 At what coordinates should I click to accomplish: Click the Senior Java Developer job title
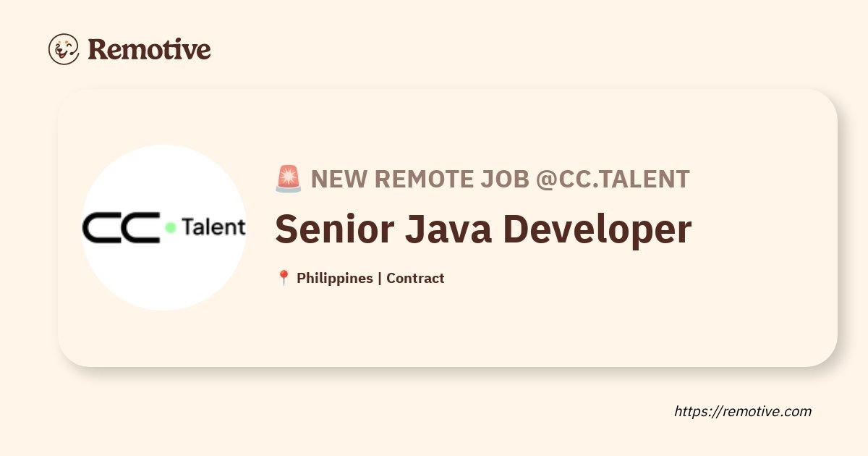click(483, 229)
